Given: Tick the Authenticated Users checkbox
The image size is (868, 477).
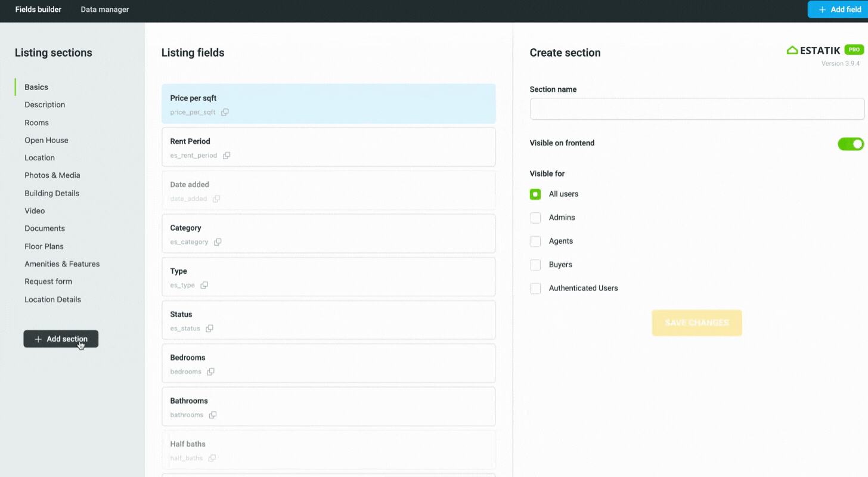Looking at the screenshot, I should point(535,289).
